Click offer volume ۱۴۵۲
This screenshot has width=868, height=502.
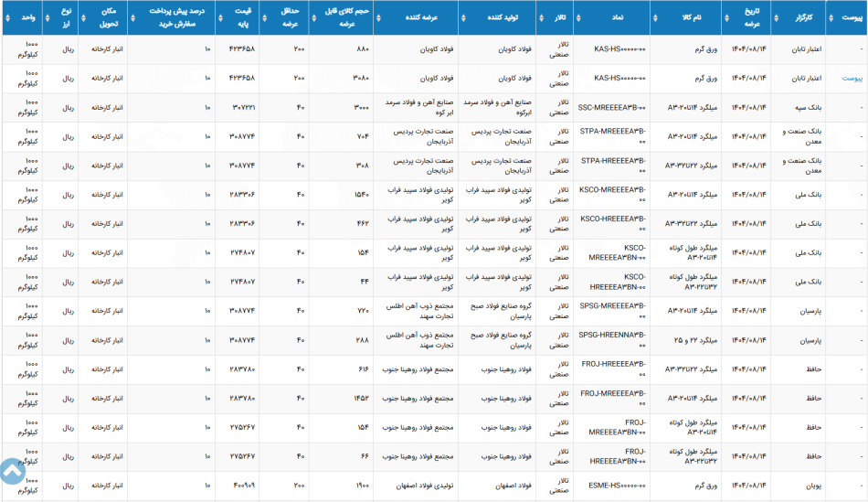pyautogui.click(x=362, y=399)
